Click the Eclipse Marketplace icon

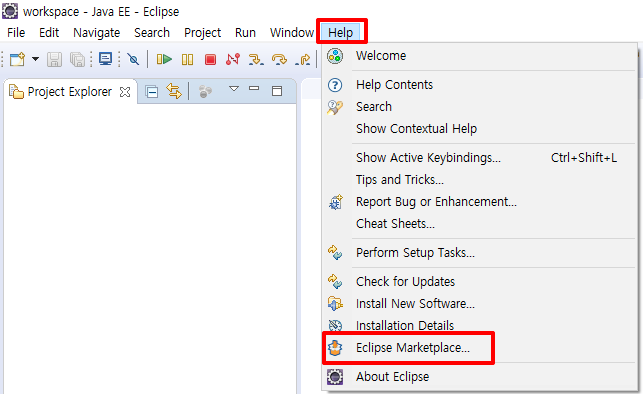click(x=335, y=348)
